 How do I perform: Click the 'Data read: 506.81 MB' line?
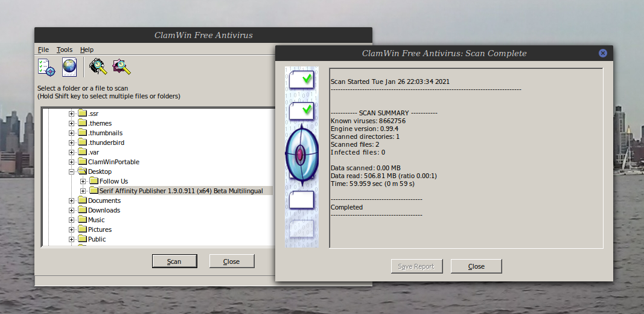point(384,176)
